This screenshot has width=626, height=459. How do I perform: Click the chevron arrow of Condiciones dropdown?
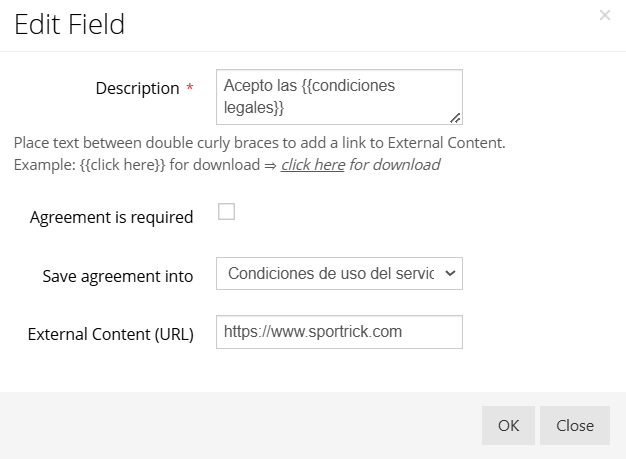tap(450, 273)
